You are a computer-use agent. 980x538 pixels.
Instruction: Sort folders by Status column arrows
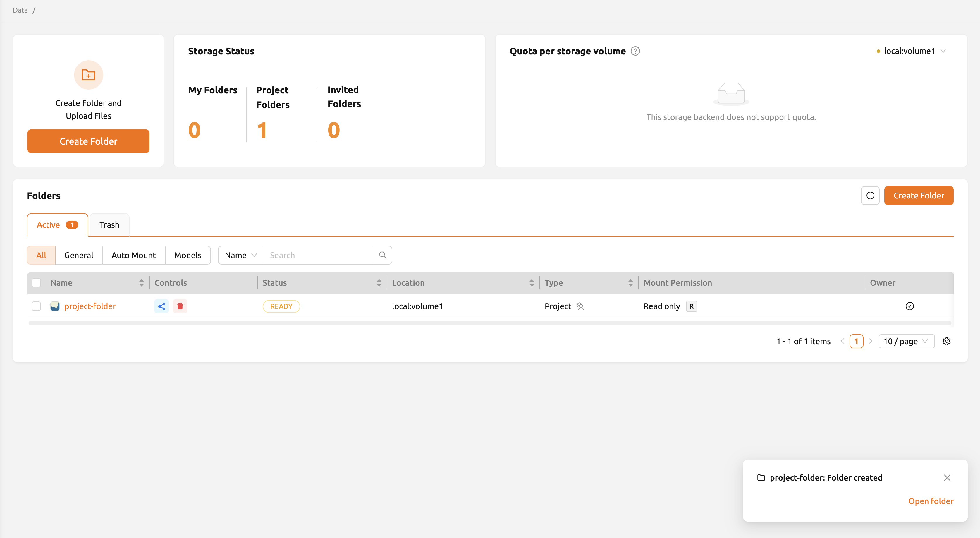(x=379, y=282)
